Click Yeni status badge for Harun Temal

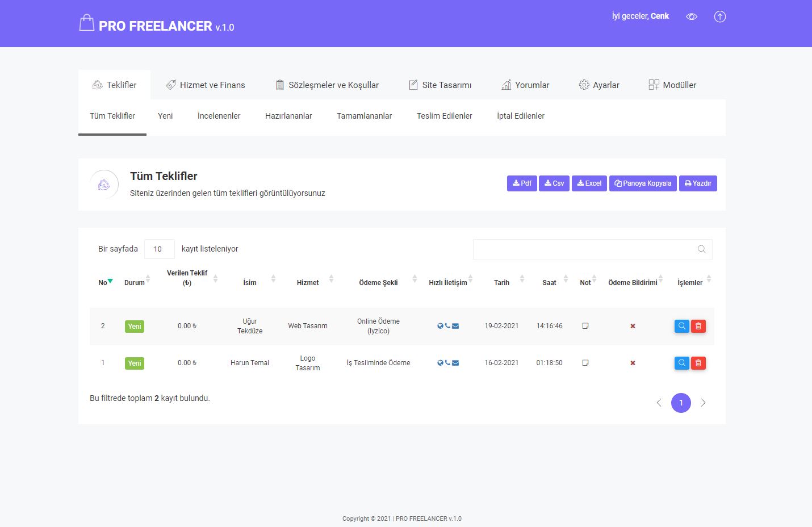click(135, 363)
